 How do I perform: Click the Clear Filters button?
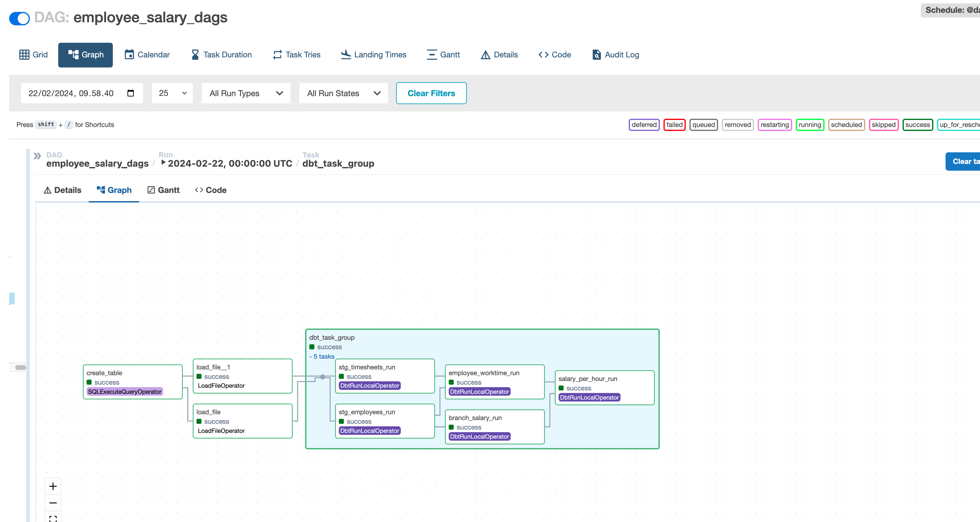pyautogui.click(x=431, y=93)
